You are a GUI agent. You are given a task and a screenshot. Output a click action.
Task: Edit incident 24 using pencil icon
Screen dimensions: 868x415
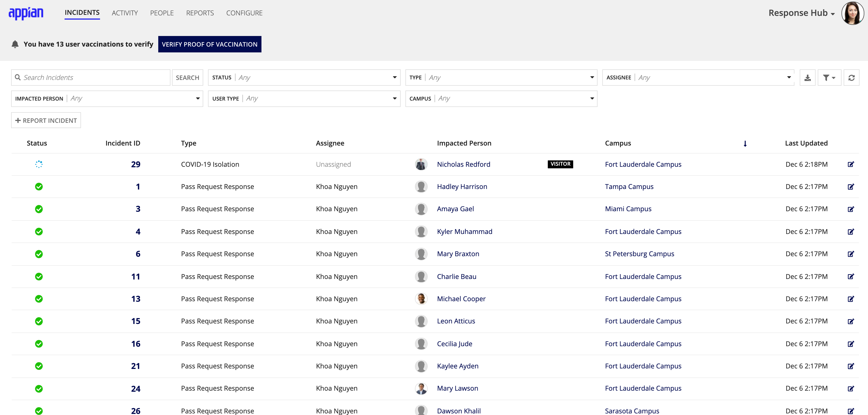[x=851, y=389]
